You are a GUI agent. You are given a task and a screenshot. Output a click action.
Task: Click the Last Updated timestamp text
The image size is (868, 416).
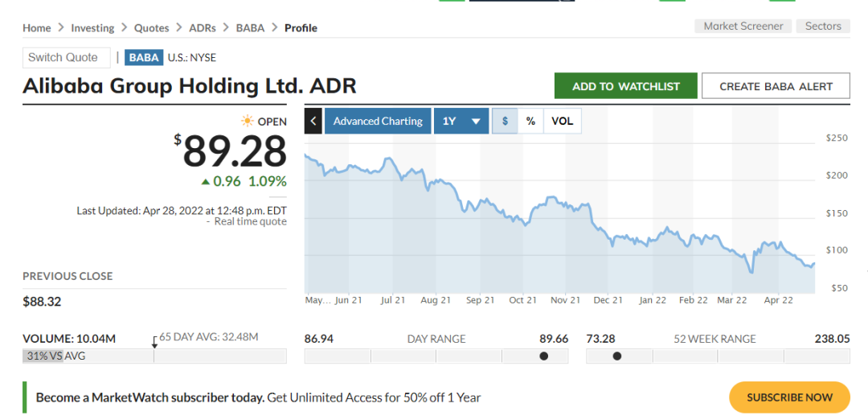182,211
